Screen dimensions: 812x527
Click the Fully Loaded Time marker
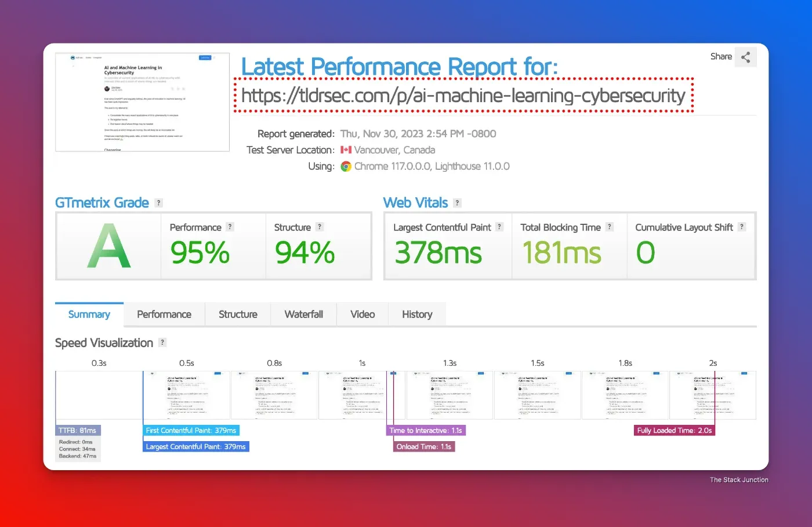click(675, 430)
